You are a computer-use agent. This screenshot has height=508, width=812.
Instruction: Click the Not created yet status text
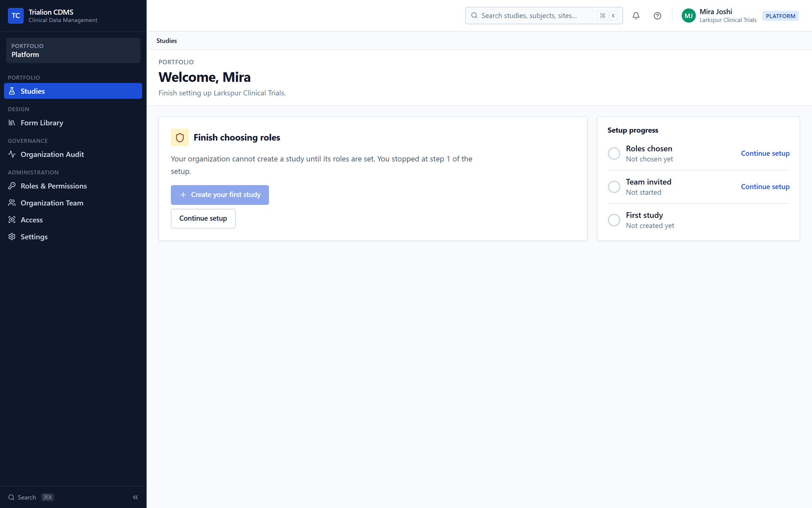(x=650, y=226)
